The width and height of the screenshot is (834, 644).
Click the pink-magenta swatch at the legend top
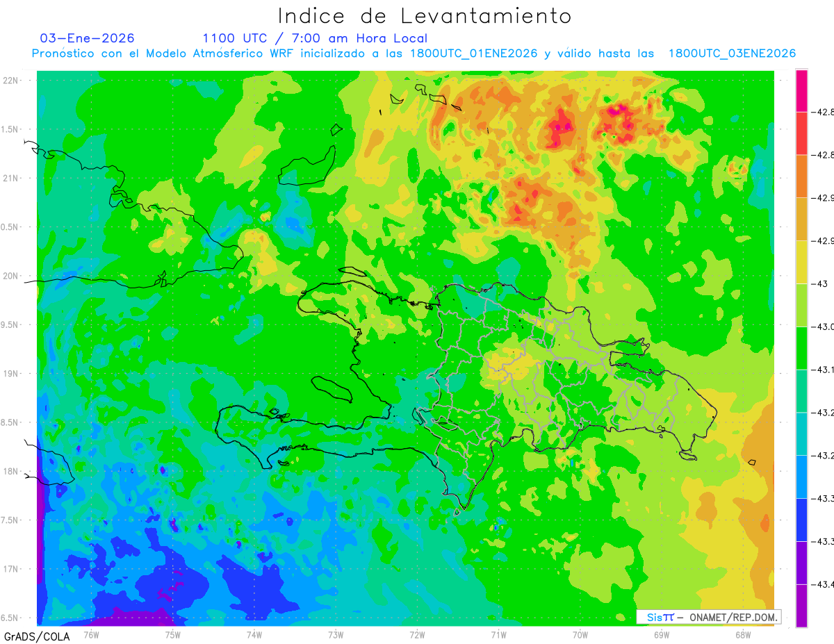tap(801, 90)
